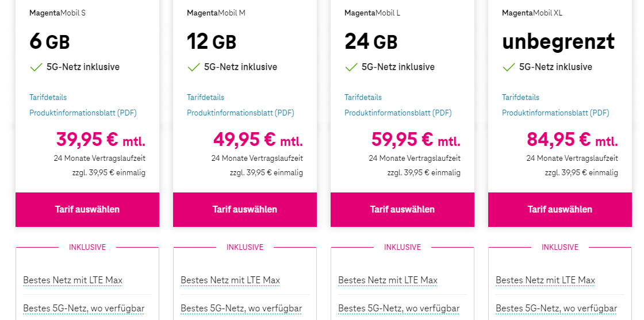Click 'Bestes 5G-Netz, wo verfügbar' under MagentaMobil XL
Screen dimensions: 644x320
coord(557,309)
